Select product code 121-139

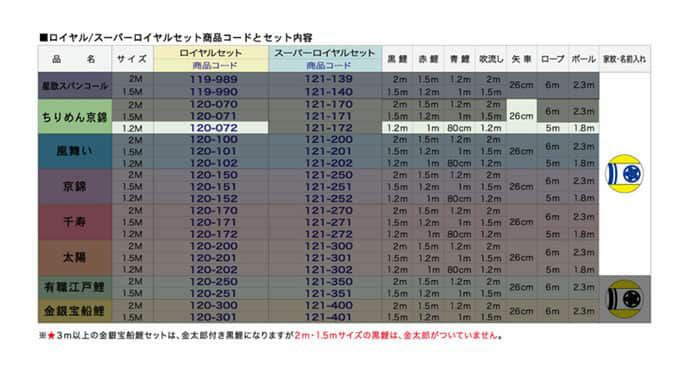[x=329, y=79]
